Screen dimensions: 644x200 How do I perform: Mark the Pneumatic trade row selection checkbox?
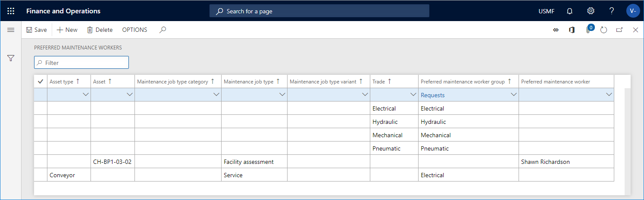pyautogui.click(x=41, y=148)
